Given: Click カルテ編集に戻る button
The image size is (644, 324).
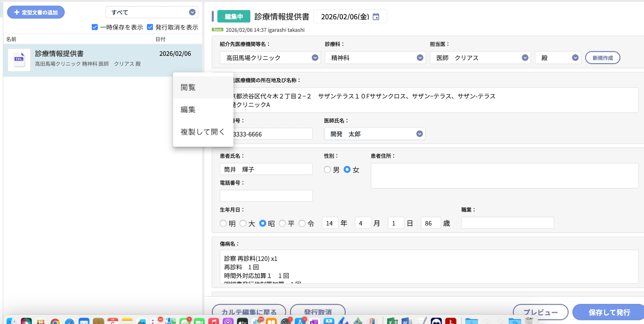Looking at the screenshot, I should (x=249, y=312).
